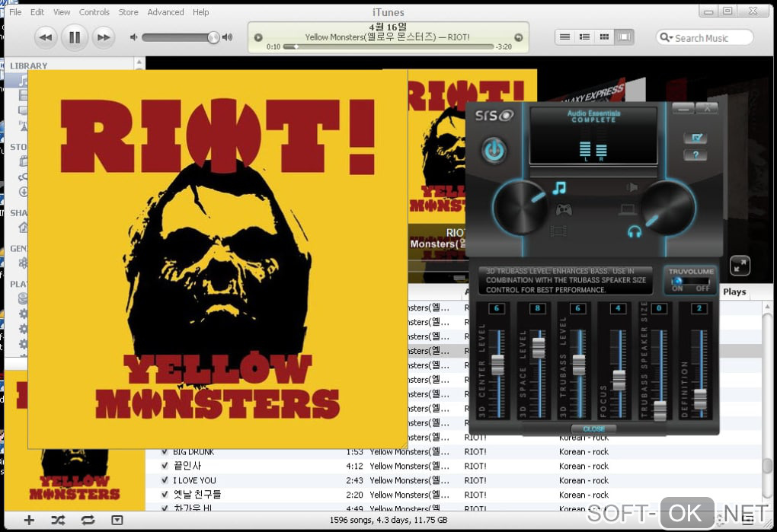777x532 pixels.
Task: Pause playback in iTunes
Action: [x=75, y=37]
